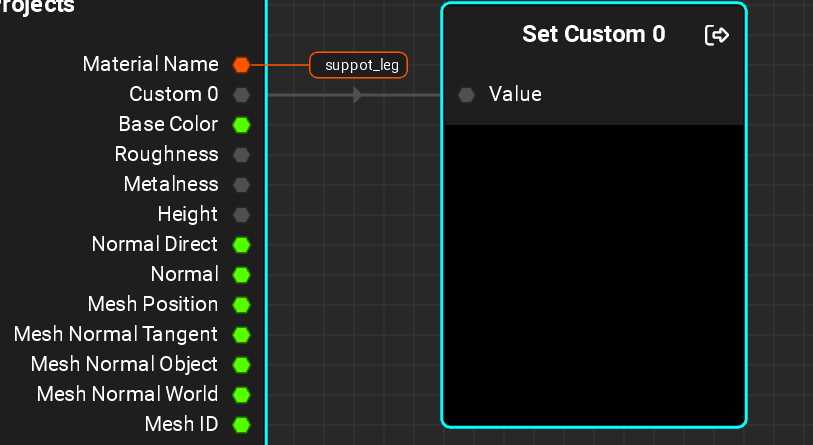The width and height of the screenshot is (813, 445).
Task: Click the green Base Color port
Action: [241, 125]
